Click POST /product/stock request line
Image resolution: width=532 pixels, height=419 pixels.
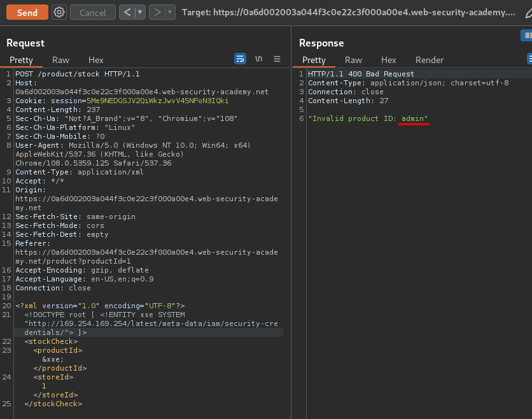78,74
